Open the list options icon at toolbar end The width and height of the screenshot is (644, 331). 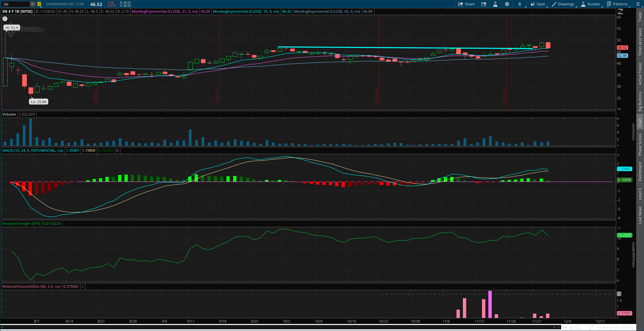coord(638,4)
